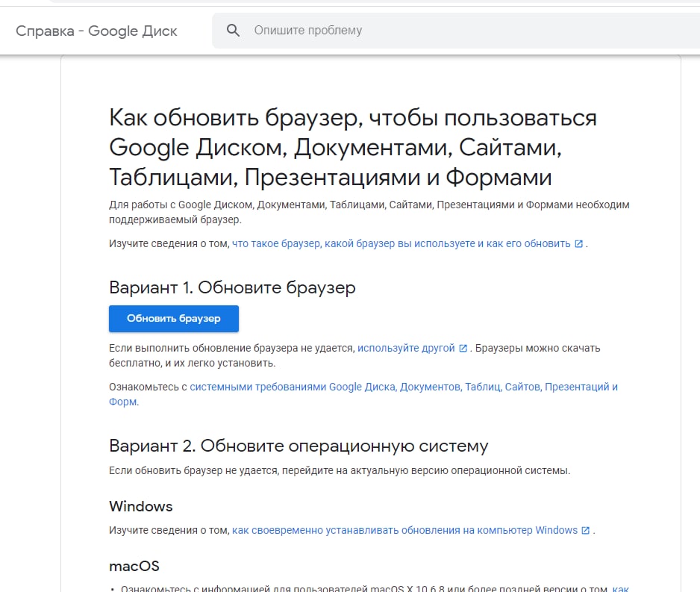Click external-link icon after "компьютер Windows"

(x=585, y=530)
